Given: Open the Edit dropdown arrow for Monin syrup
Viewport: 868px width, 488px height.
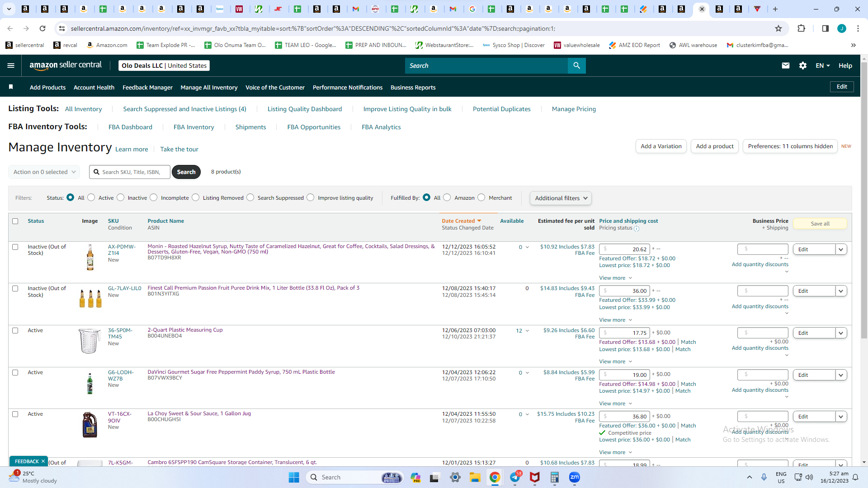Looking at the screenshot, I should [841, 249].
